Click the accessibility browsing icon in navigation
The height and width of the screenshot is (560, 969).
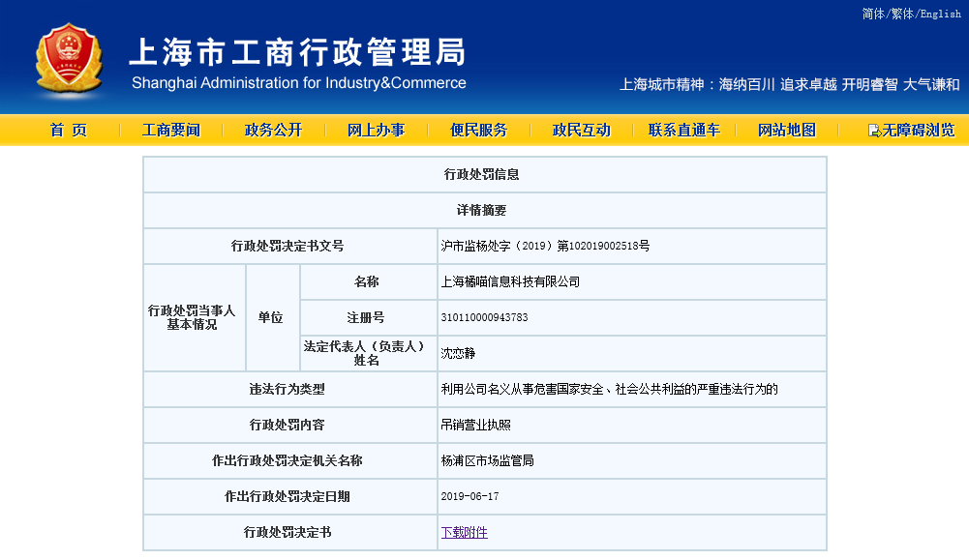(x=874, y=131)
